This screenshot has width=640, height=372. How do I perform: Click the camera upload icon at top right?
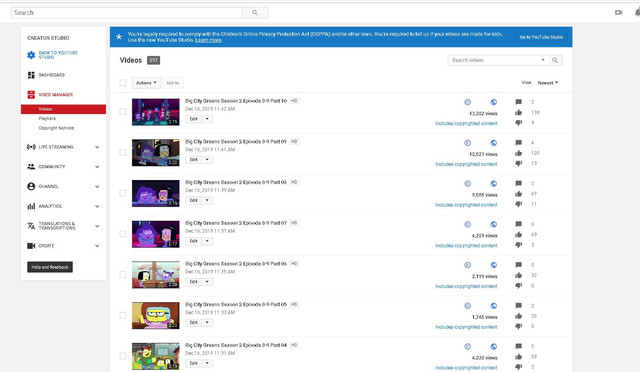619,13
